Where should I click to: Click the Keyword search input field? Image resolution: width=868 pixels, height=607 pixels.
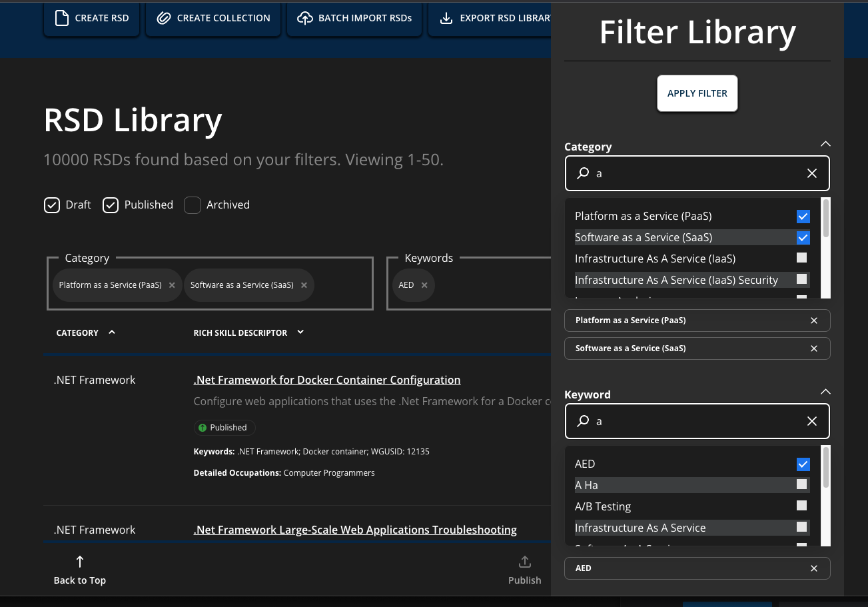697,421
